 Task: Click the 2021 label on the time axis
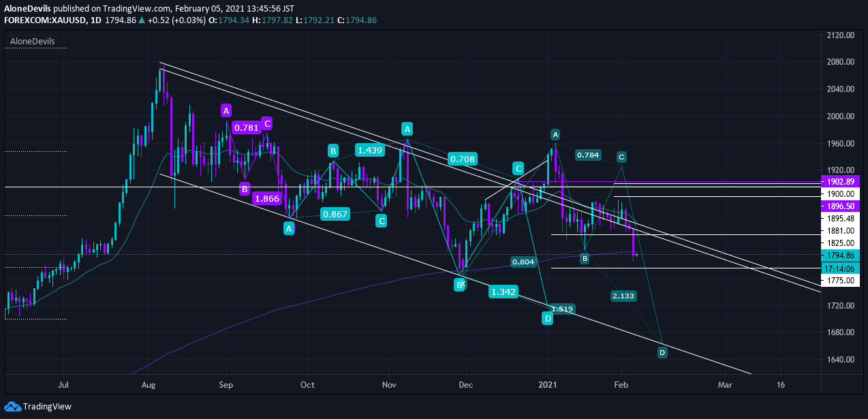point(548,385)
